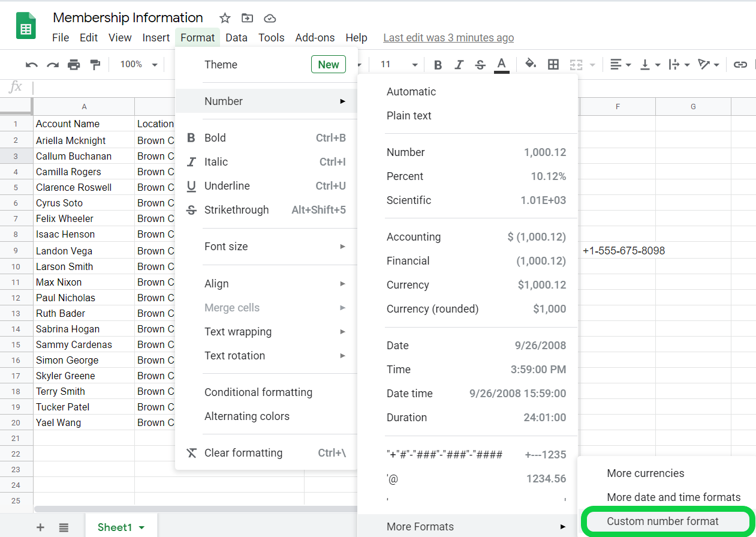
Task: Open the Sheet1 tab menu
Action: coord(142,527)
